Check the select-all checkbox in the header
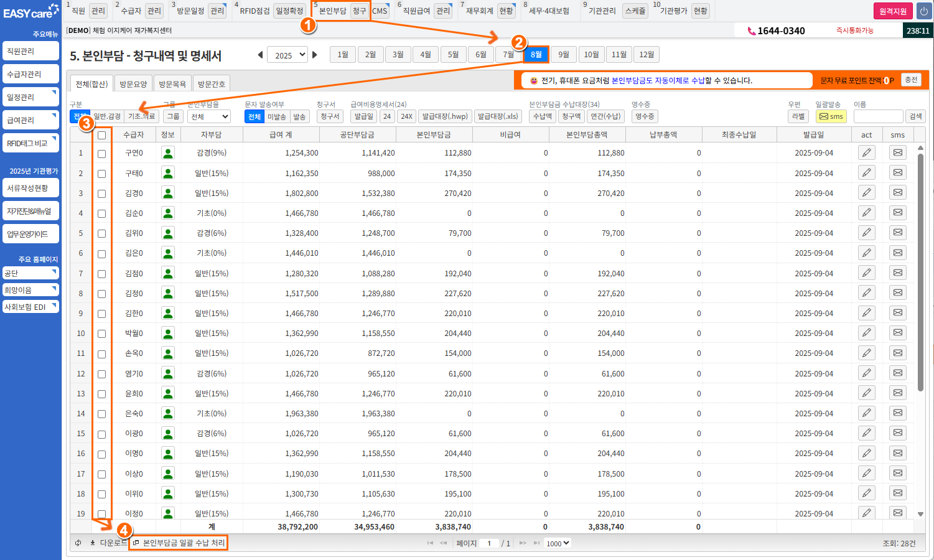Image resolution: width=934 pixels, height=560 pixels. coord(101,135)
